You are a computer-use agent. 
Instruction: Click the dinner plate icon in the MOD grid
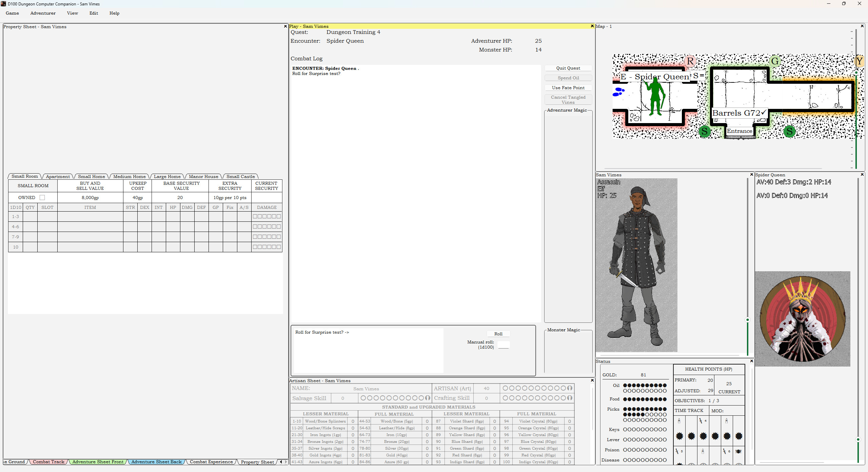(738, 452)
